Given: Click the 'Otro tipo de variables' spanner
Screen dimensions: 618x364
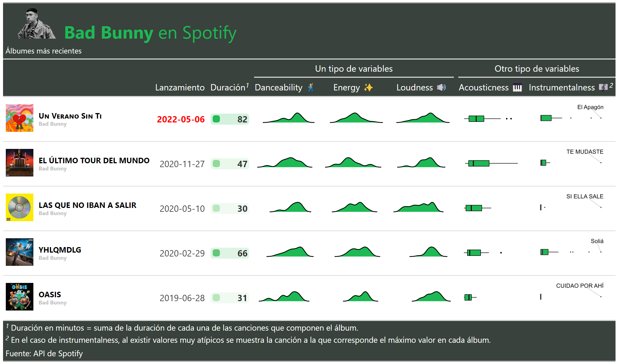Looking at the screenshot, I should [x=537, y=69].
